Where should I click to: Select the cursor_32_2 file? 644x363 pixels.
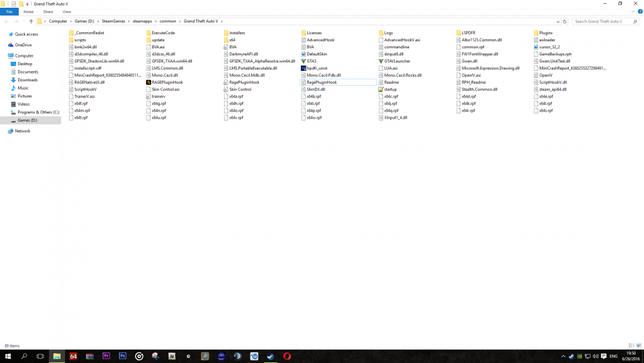[x=547, y=47]
